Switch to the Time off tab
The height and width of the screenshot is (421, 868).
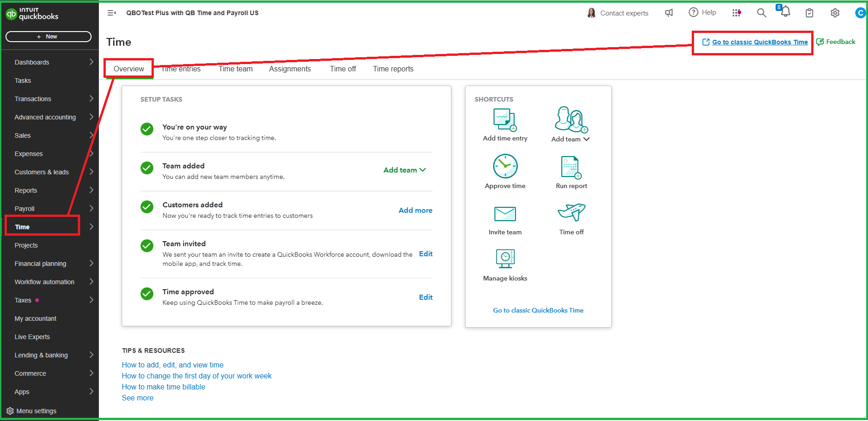[x=343, y=69]
